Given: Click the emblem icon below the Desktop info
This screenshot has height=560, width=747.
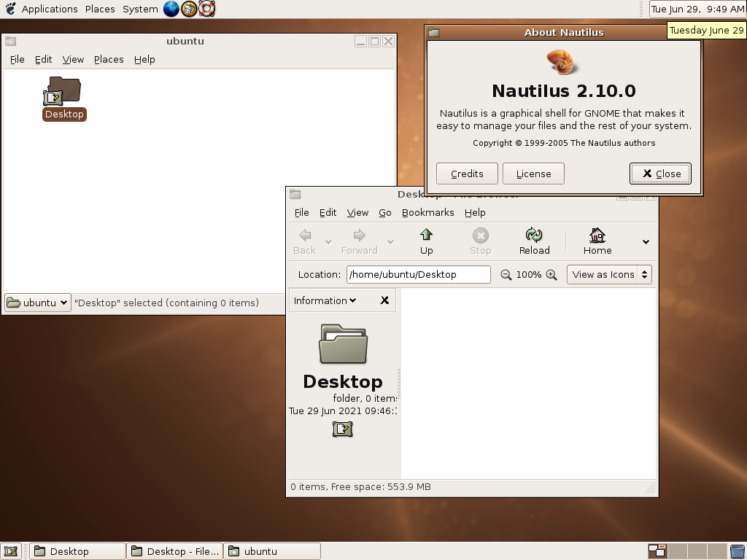Looking at the screenshot, I should pos(343,429).
